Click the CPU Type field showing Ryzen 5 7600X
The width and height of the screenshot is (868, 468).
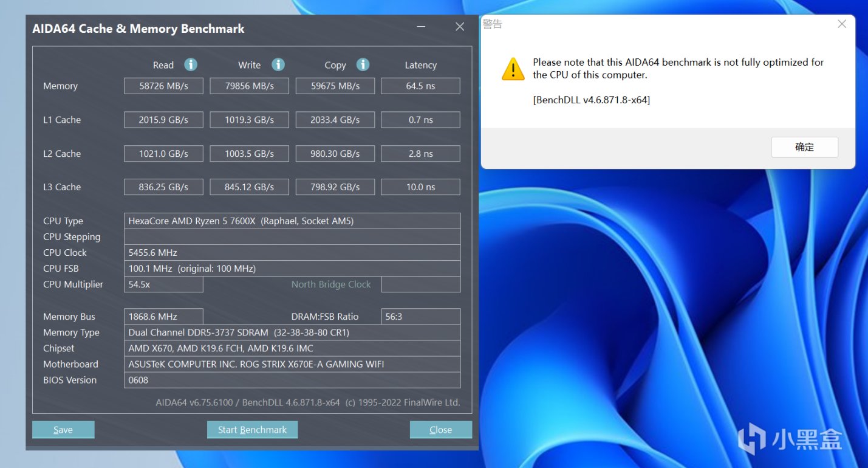tap(292, 221)
